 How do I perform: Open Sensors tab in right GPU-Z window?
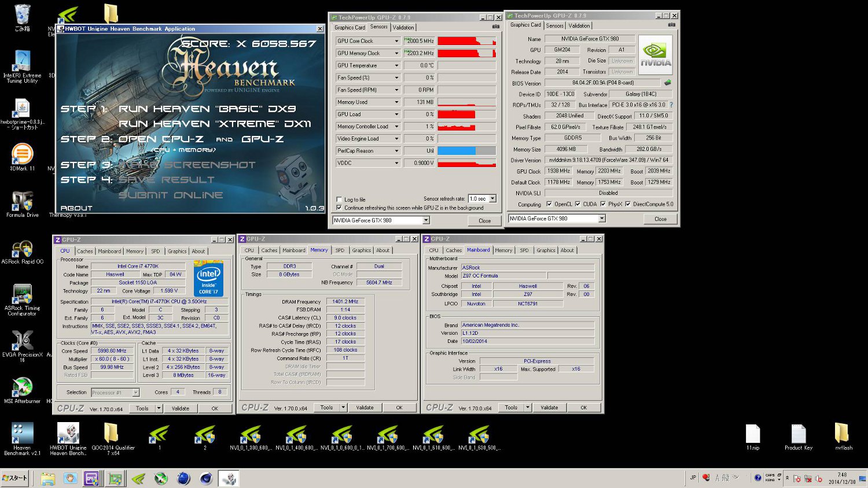(x=554, y=25)
